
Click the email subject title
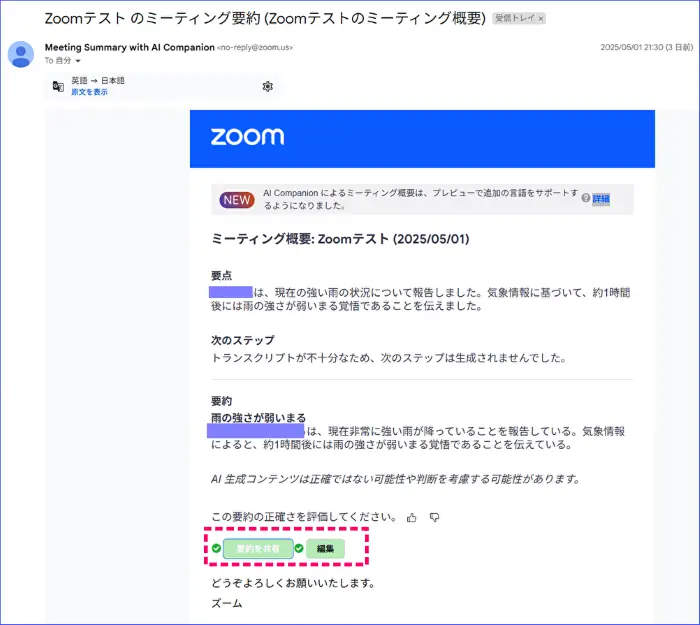point(265,18)
